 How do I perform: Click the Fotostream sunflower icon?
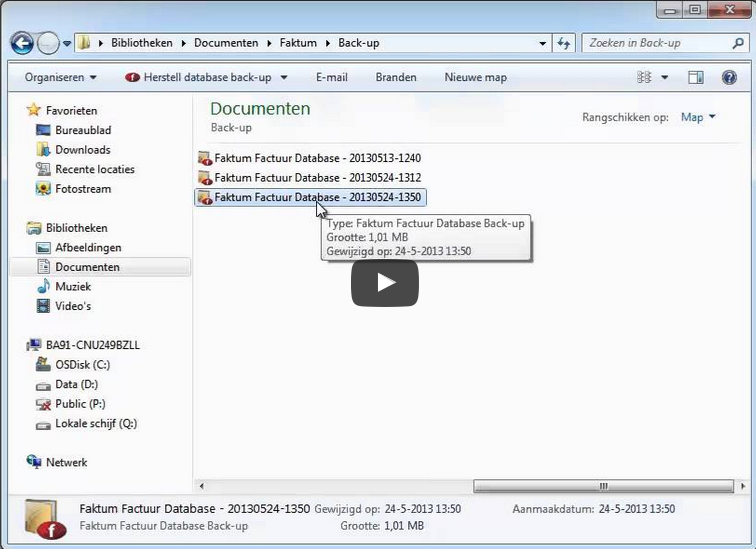point(43,188)
